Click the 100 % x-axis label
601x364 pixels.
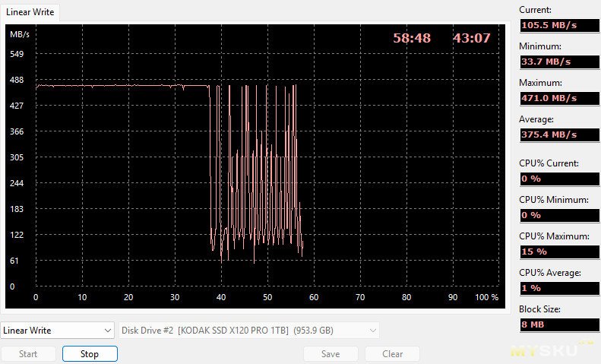[x=487, y=297]
